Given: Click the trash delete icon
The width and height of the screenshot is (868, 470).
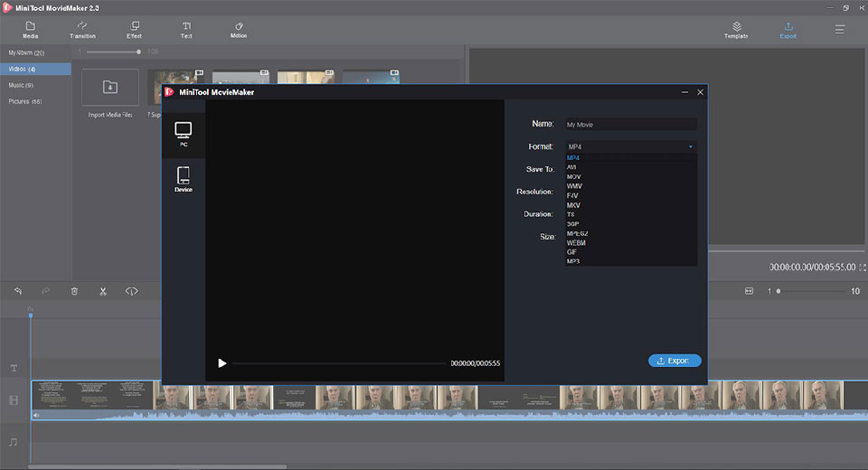Looking at the screenshot, I should tap(74, 291).
